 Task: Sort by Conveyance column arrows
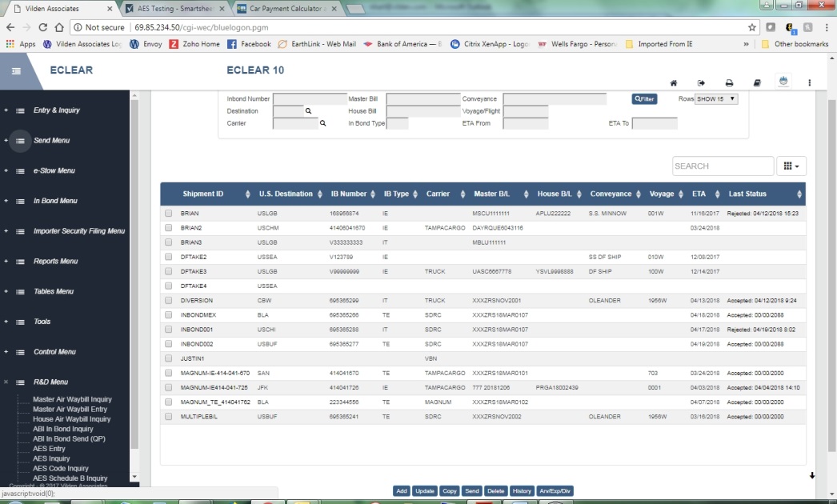click(x=639, y=194)
